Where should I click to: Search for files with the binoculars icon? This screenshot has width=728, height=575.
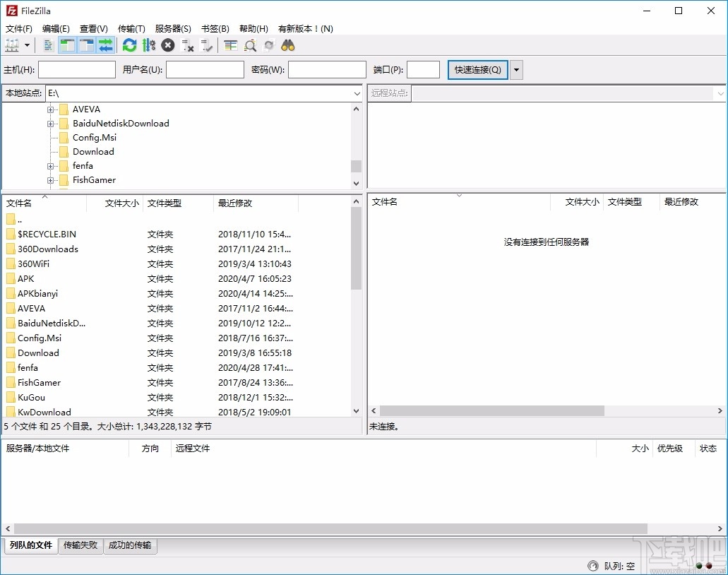(286, 45)
